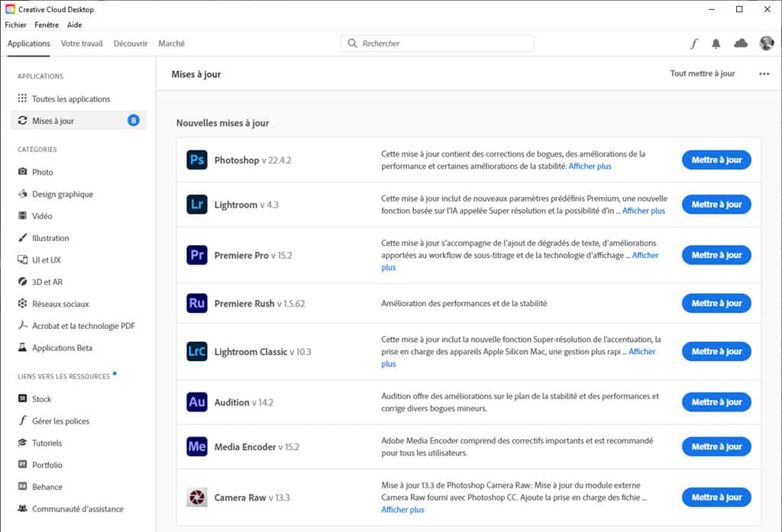Click the Stock icon in resources
Screen dimensions: 782x532
22,398
